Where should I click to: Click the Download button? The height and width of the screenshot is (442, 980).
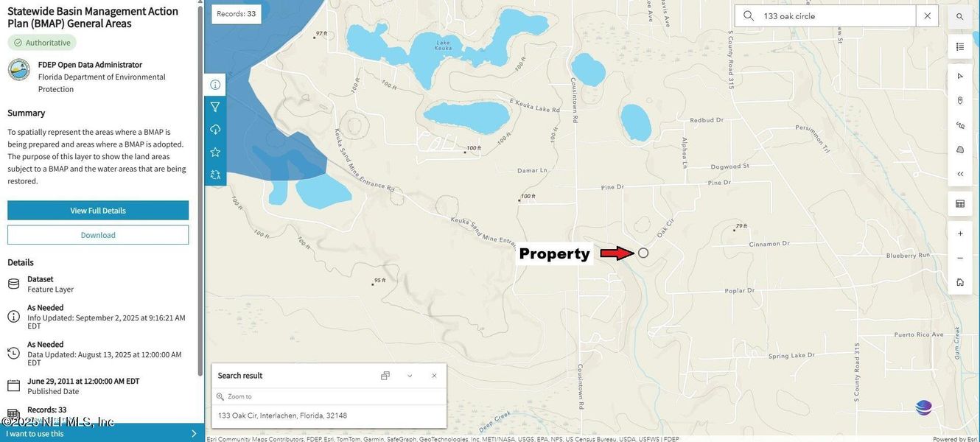click(x=98, y=235)
